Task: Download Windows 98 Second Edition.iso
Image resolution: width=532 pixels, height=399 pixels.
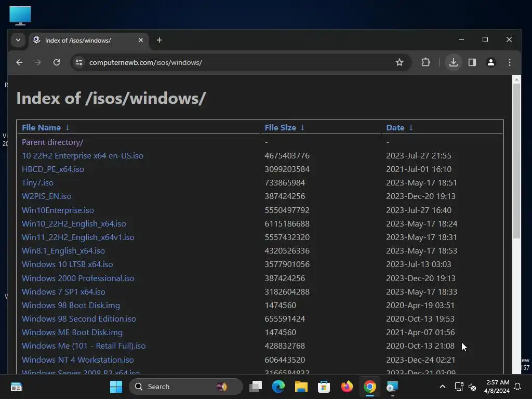Action: click(x=79, y=319)
